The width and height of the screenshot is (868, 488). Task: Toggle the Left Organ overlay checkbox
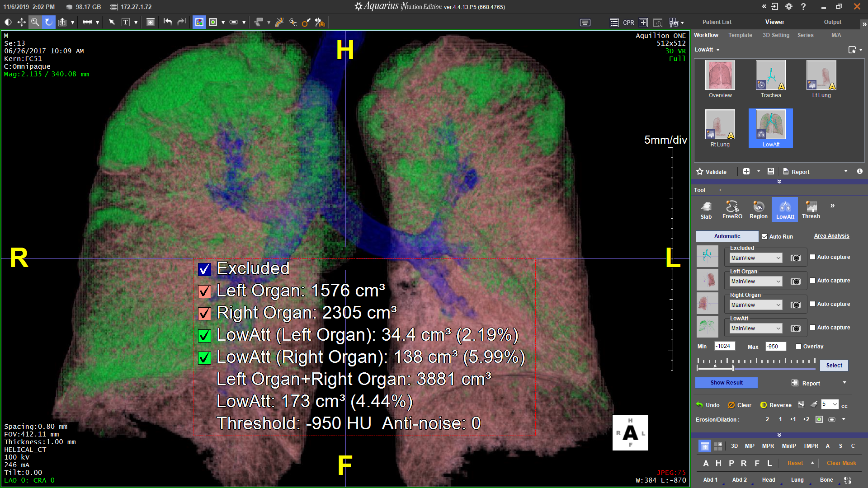(x=204, y=291)
